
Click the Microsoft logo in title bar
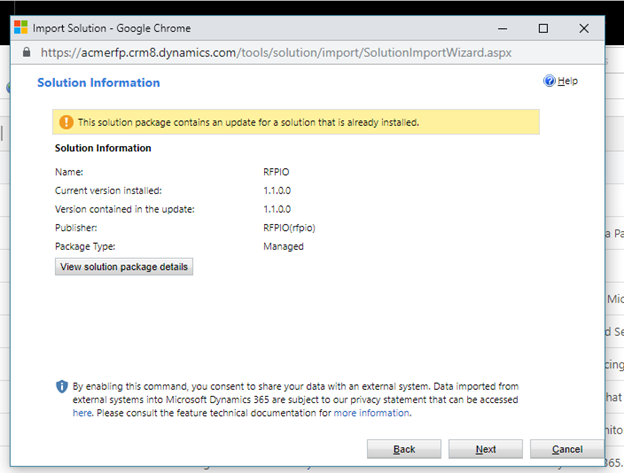(x=21, y=27)
